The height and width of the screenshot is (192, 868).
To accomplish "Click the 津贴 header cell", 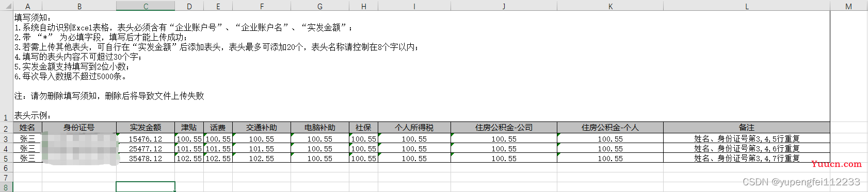I will (x=189, y=128).
